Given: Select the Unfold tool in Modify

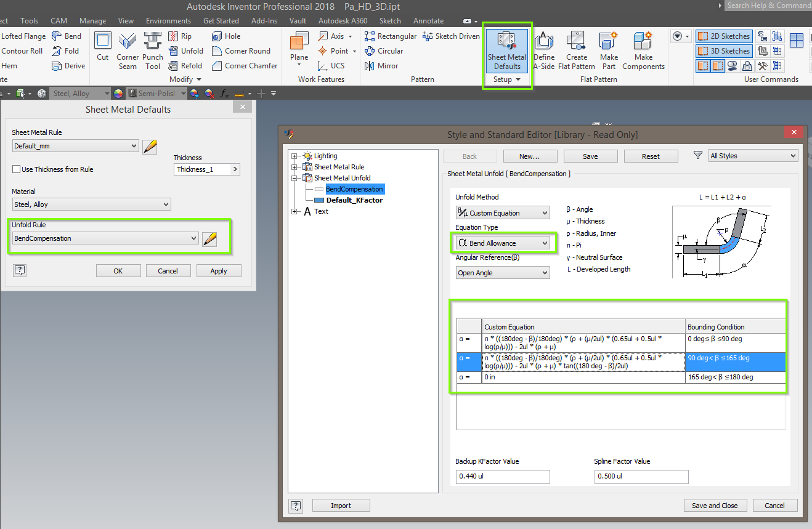Looking at the screenshot, I should [x=185, y=51].
